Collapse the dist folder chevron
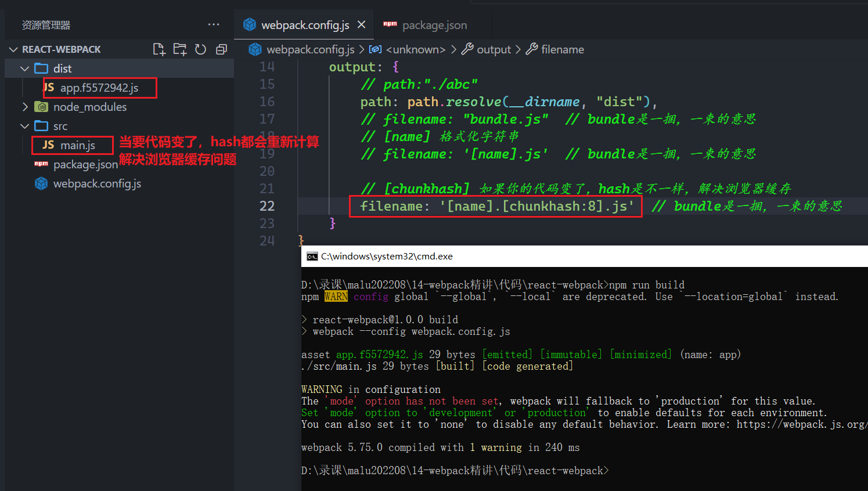 [x=24, y=68]
